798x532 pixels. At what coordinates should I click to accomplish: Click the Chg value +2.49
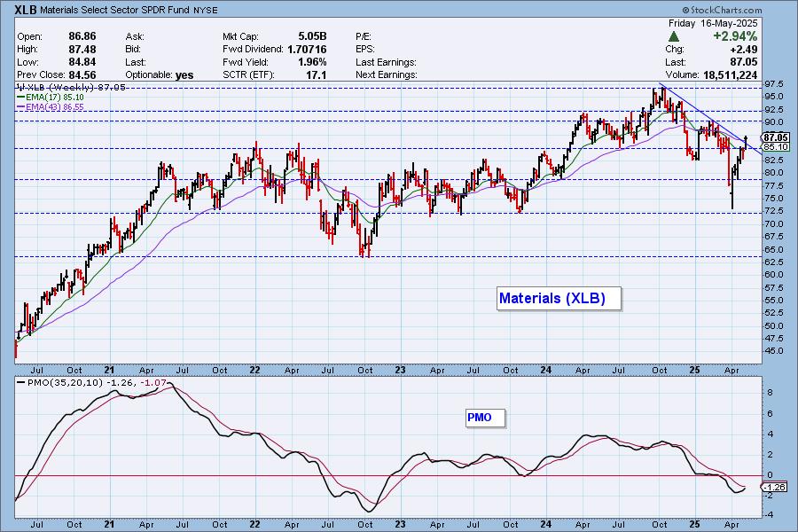(744, 50)
